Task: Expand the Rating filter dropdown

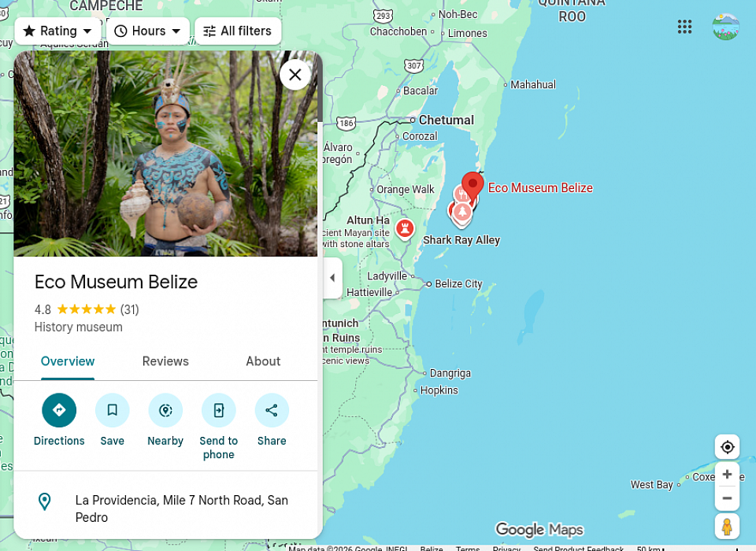Action: (x=57, y=31)
